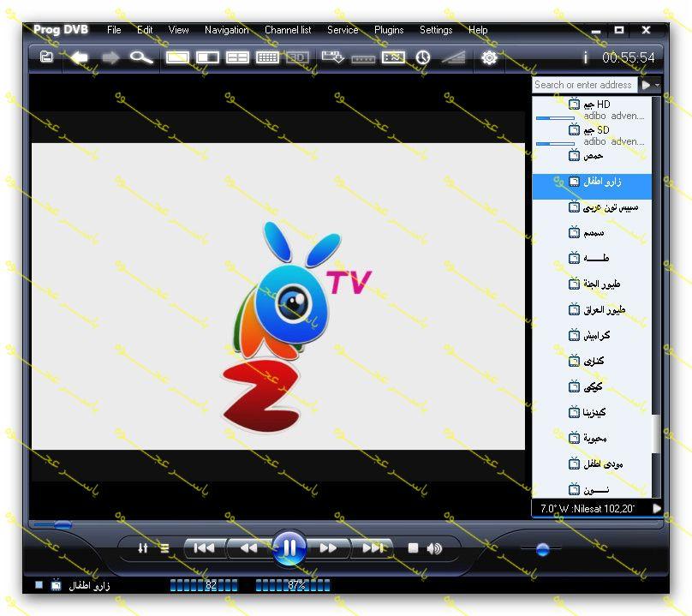Show info with the i icon

[x=585, y=57]
